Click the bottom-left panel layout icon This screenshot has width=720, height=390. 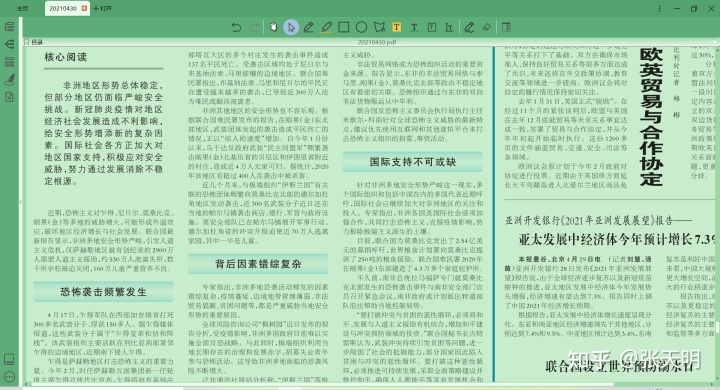pos(9,359)
